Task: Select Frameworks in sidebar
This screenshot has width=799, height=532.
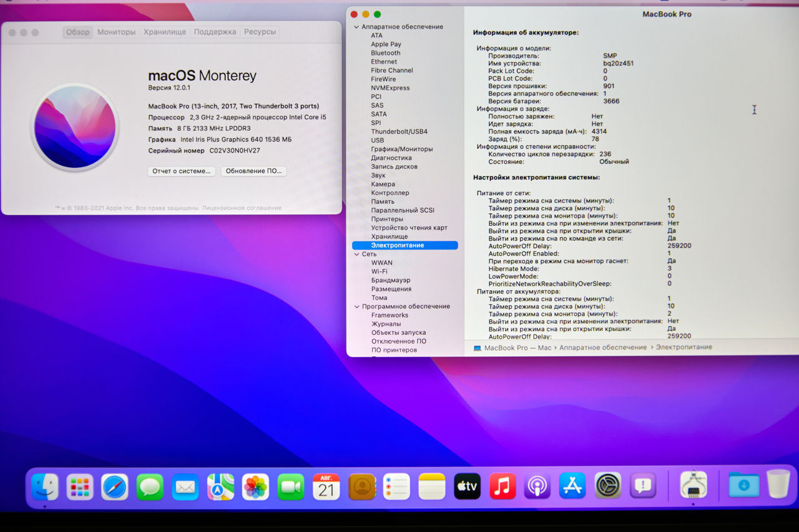Action: [390, 315]
